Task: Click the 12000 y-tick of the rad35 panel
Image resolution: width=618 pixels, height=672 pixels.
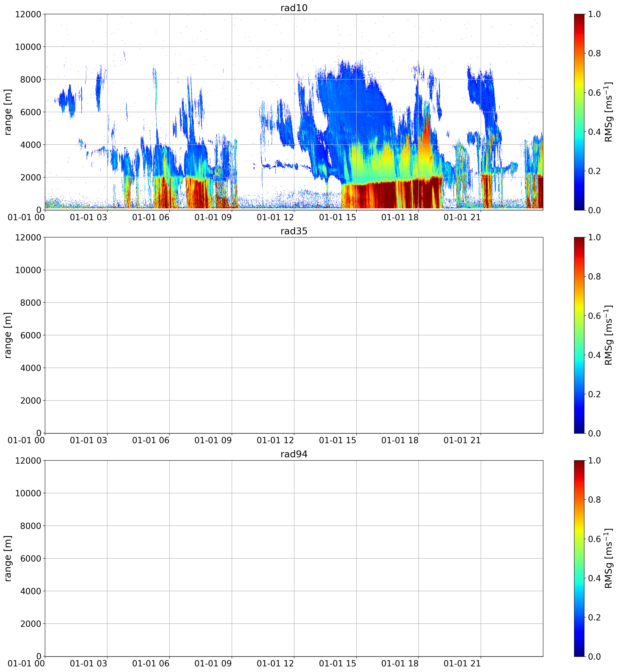Action: point(28,237)
